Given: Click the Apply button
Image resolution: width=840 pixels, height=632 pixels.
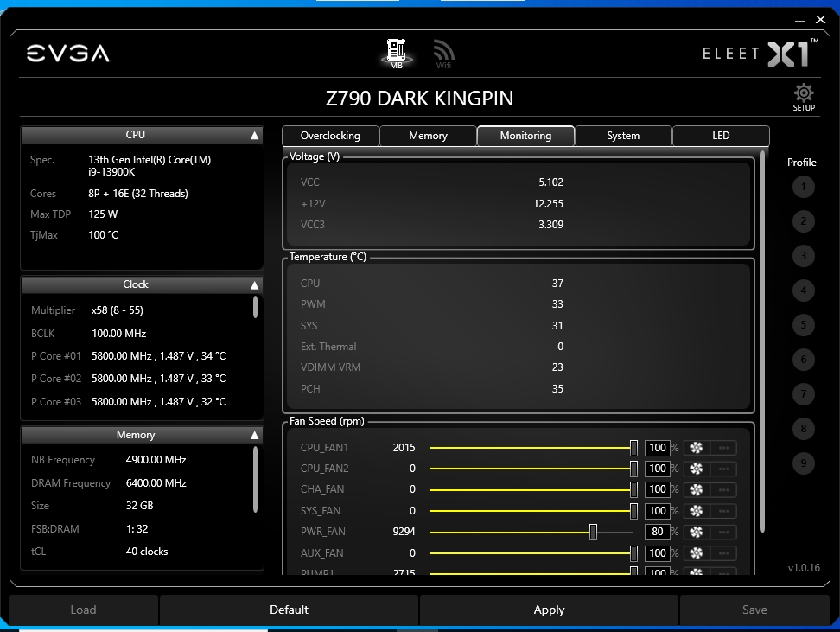Looking at the screenshot, I should tap(549, 610).
